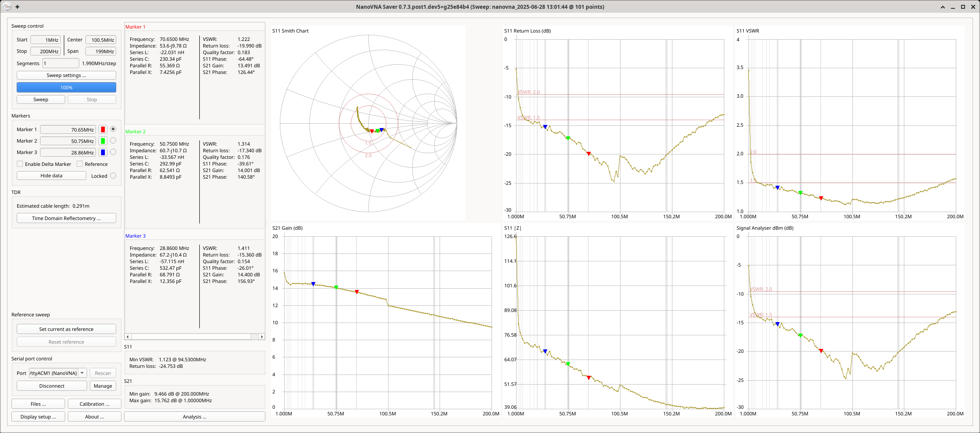Select the Marker 1 radio button

[113, 129]
